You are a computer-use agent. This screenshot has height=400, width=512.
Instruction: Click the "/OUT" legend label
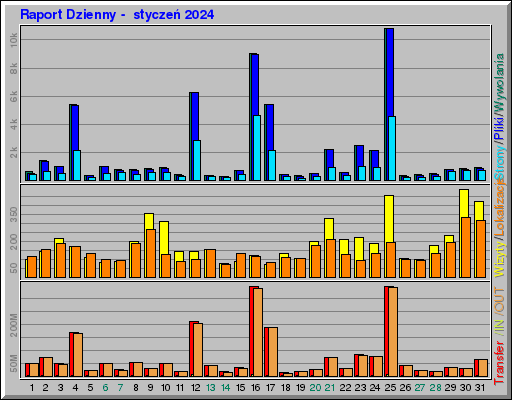pos(500,300)
